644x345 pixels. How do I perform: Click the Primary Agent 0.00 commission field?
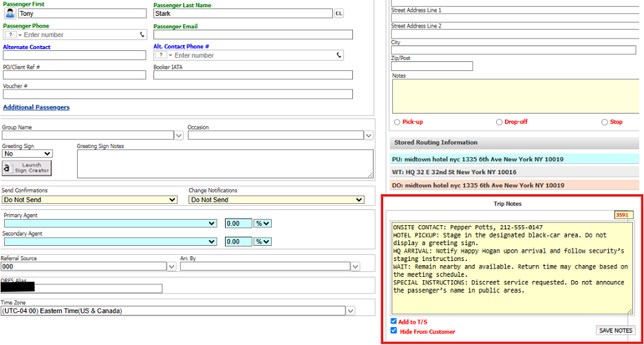[238, 223]
